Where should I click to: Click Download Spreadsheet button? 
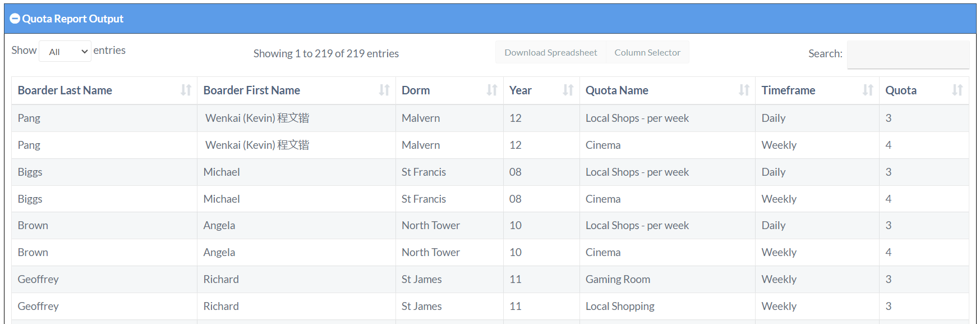point(551,52)
